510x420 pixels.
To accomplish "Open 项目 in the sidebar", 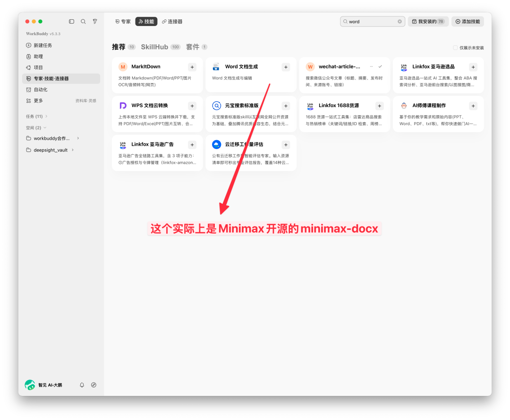I will 61,67.
